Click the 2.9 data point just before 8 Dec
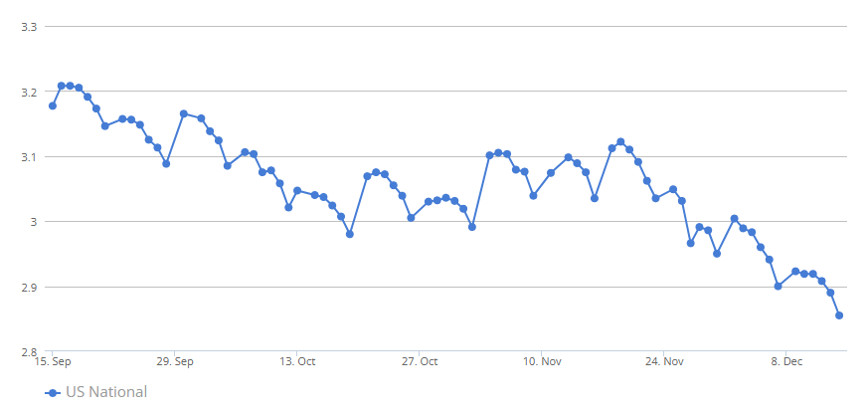Viewport: 868px width, 412px height. 778,286
